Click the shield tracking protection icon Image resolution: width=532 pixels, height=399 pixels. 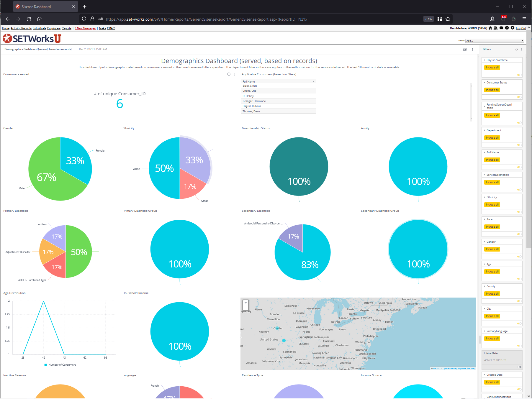click(84, 19)
